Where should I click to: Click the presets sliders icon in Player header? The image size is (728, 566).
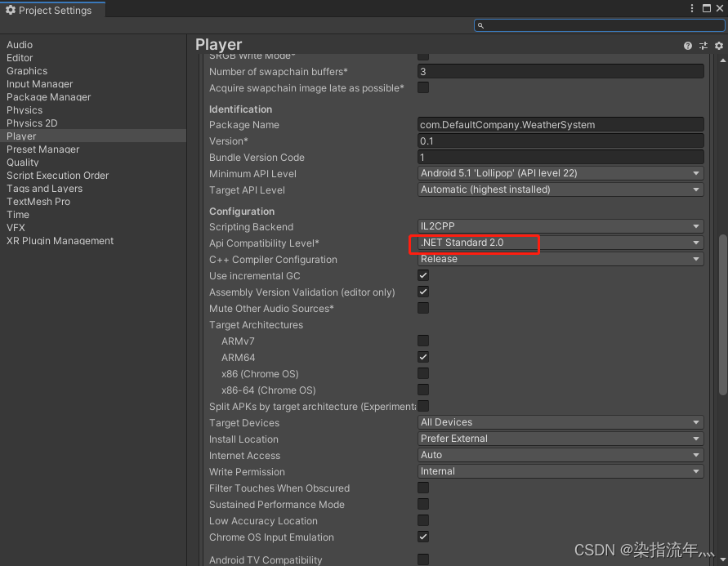tap(703, 46)
